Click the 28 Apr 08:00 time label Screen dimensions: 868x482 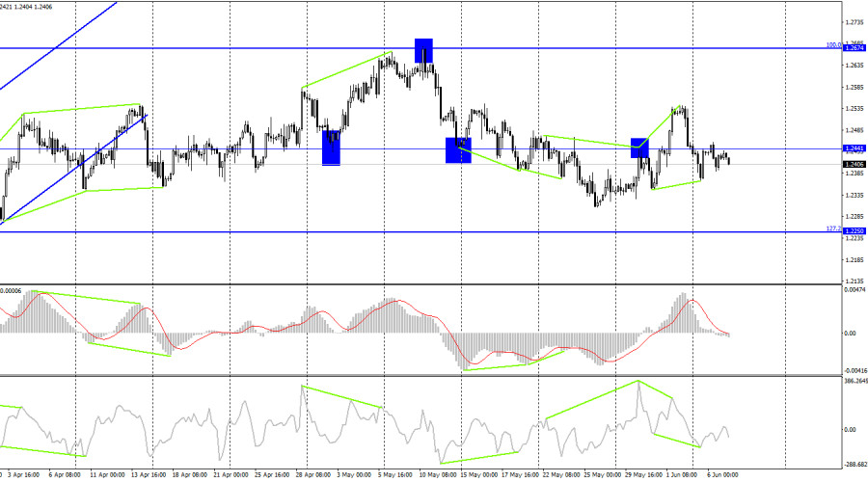312,475
